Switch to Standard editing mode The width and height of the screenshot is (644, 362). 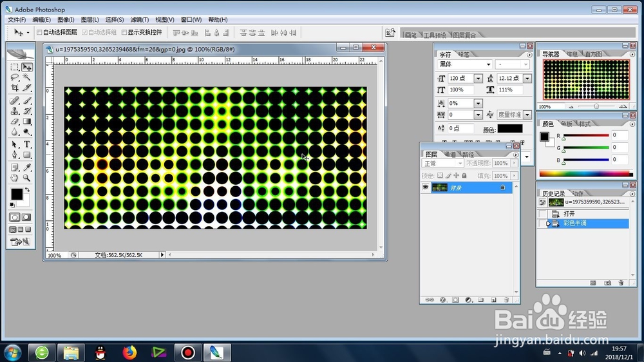click(x=14, y=217)
